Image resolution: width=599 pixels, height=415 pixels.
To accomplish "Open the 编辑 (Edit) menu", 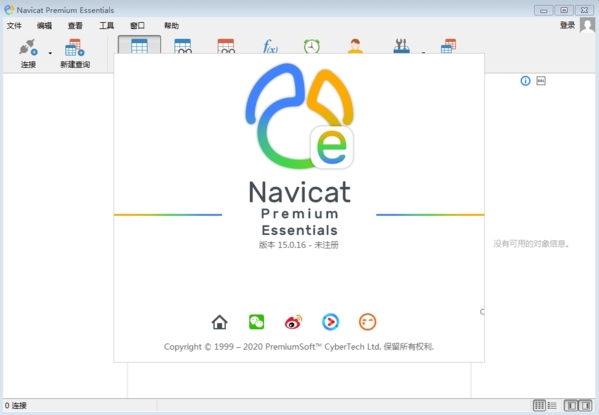I will tap(44, 26).
